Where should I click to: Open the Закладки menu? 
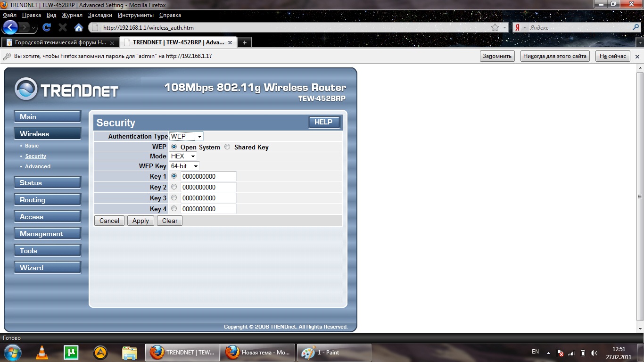[101, 15]
